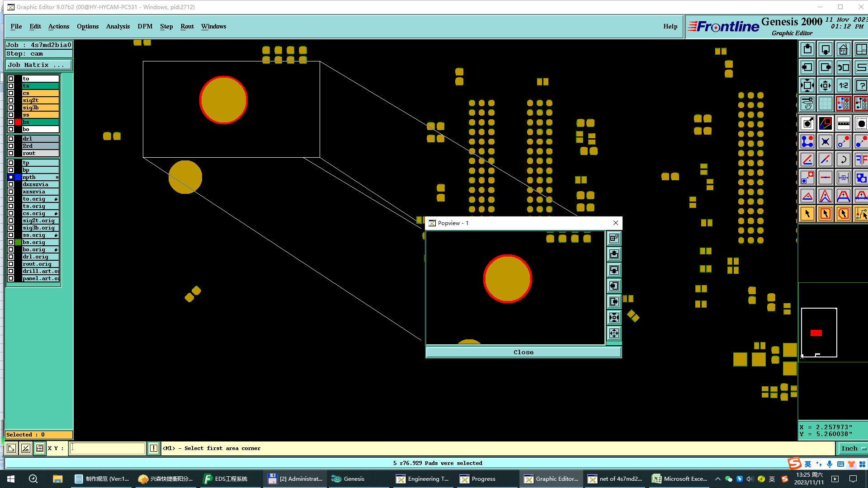868x488 pixels.
Task: Toggle checkbox for rout.orig layer
Action: [11, 264]
